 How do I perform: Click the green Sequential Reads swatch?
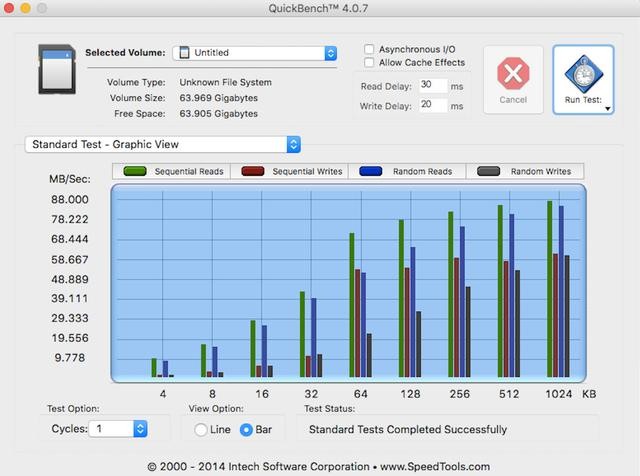pos(135,171)
